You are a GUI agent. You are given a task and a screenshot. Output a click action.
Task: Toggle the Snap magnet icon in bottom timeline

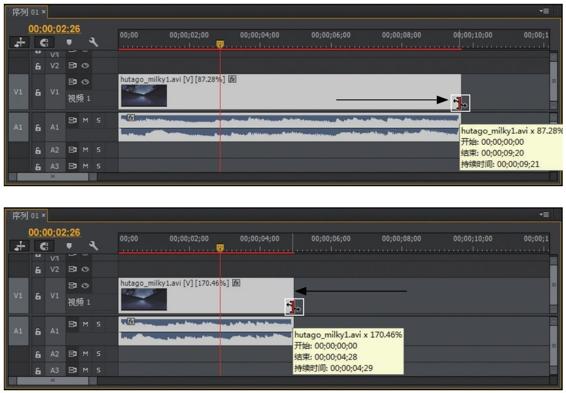[x=44, y=246]
